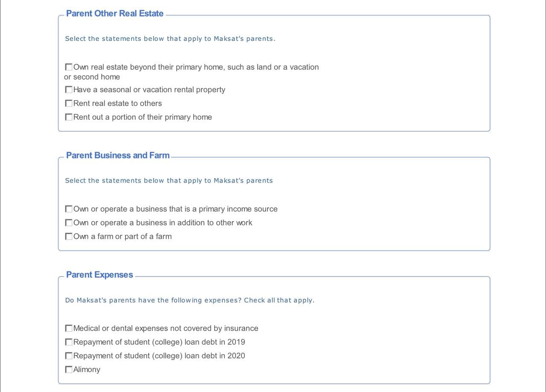
Task: Click the 'Rent real estate to others' label text
Action: (x=117, y=103)
